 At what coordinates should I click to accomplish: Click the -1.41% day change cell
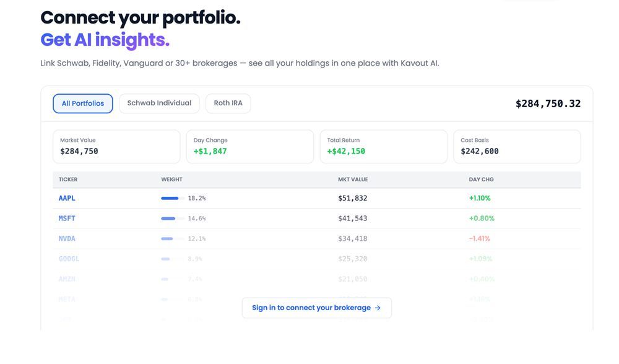[x=479, y=238]
